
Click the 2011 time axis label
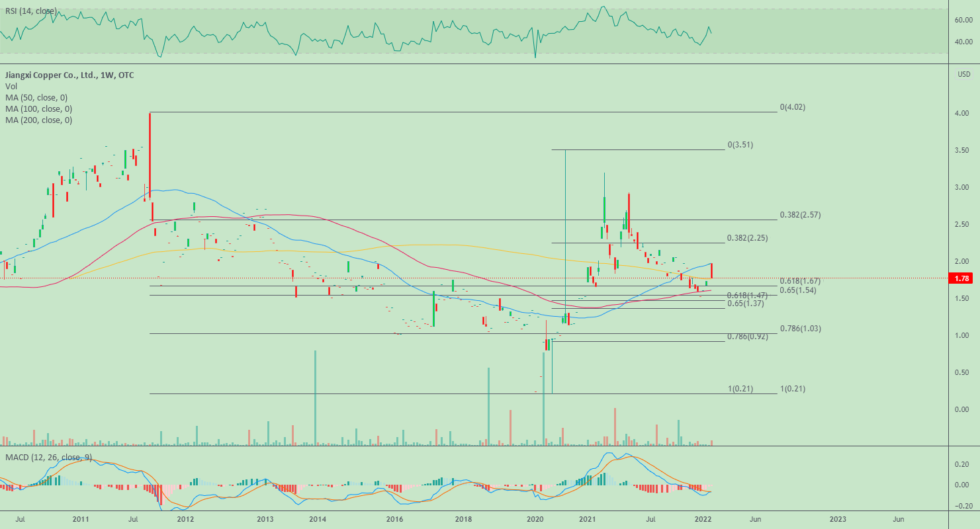pos(81,519)
